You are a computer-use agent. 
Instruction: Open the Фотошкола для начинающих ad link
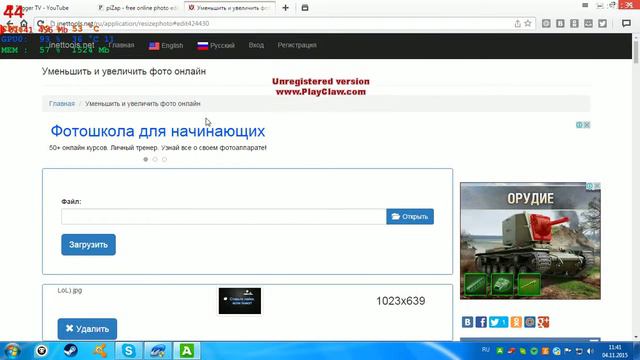158,131
